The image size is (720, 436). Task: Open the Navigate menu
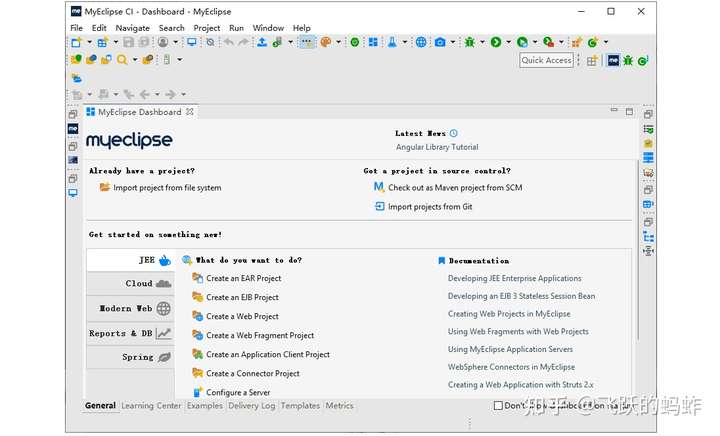[x=132, y=28]
